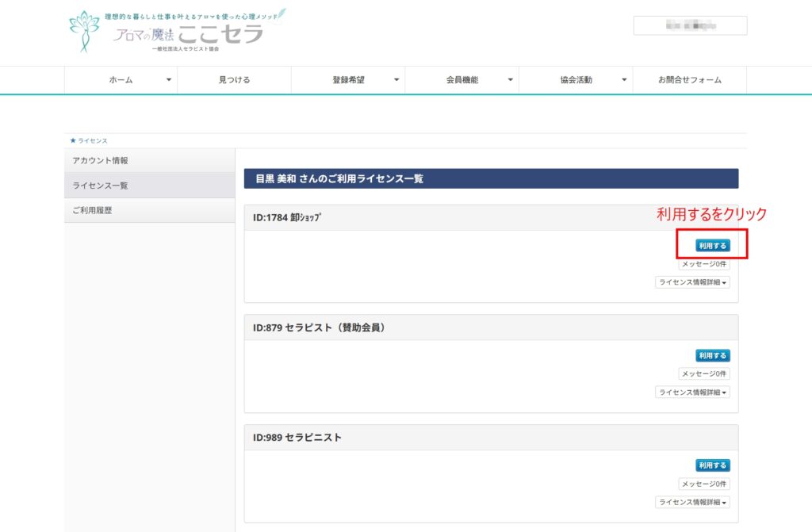Open メッセージ0件 for ID:879 license

click(703, 374)
